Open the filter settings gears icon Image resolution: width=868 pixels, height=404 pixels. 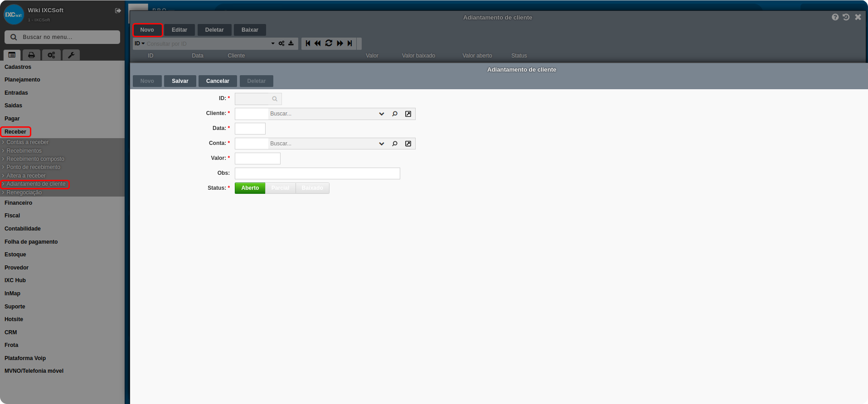[x=281, y=43]
